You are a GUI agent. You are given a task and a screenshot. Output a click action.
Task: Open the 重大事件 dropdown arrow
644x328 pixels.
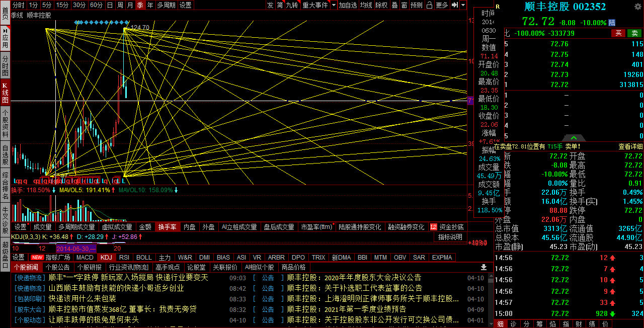(x=334, y=5)
